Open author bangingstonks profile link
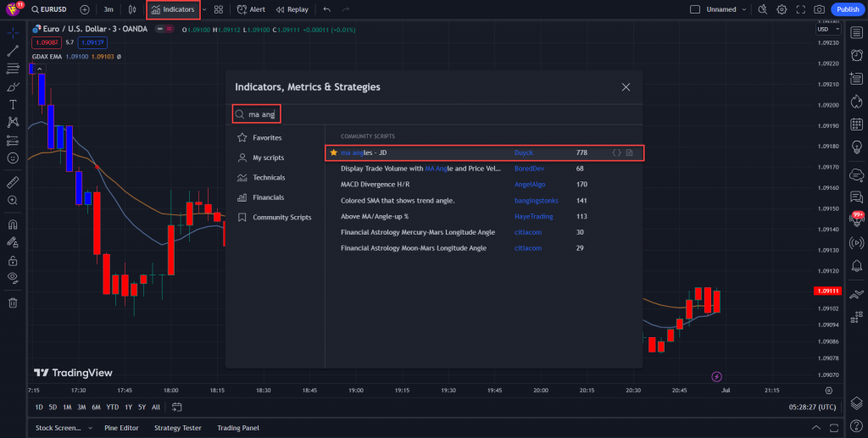This screenshot has width=868, height=438. tap(537, 201)
